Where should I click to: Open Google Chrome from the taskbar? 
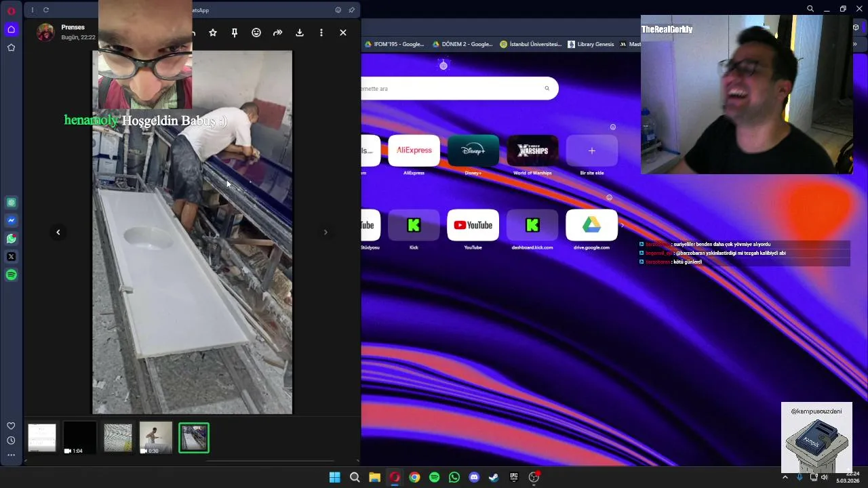(414, 477)
